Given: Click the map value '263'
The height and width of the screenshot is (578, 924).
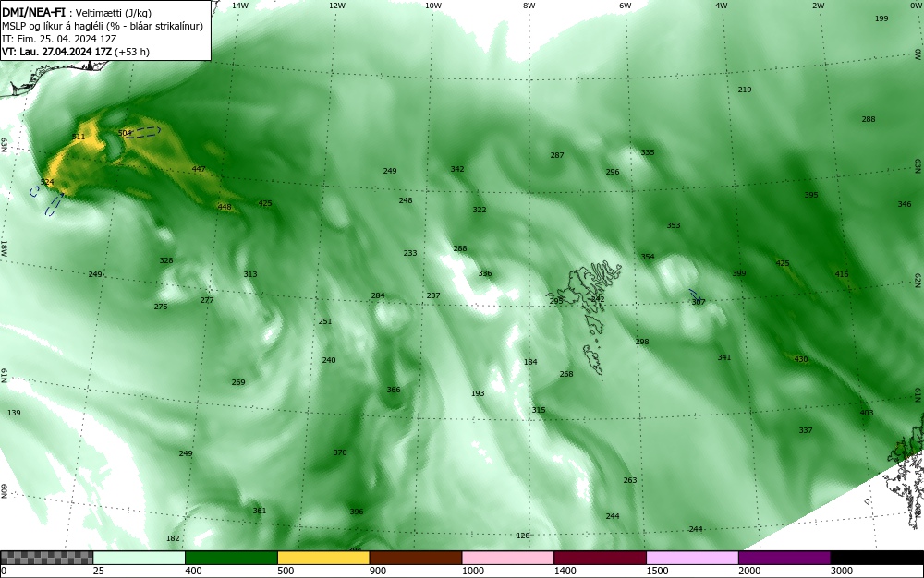Looking at the screenshot, I should 630,480.
